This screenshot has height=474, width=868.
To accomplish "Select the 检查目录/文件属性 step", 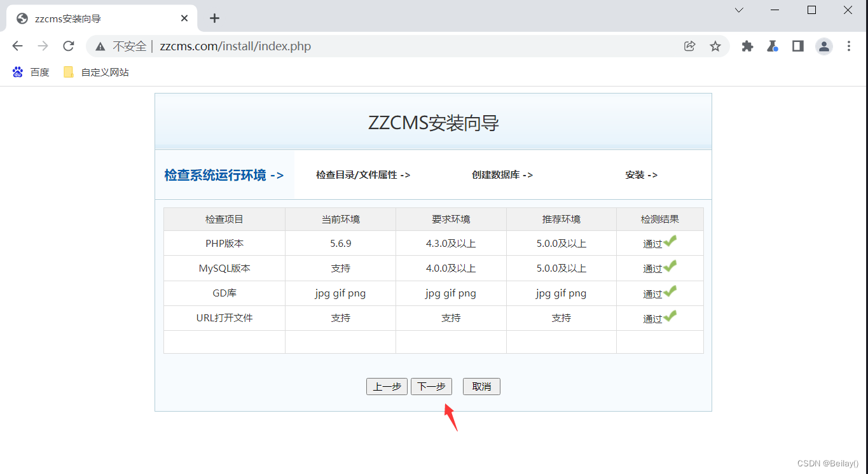I will 363,175.
